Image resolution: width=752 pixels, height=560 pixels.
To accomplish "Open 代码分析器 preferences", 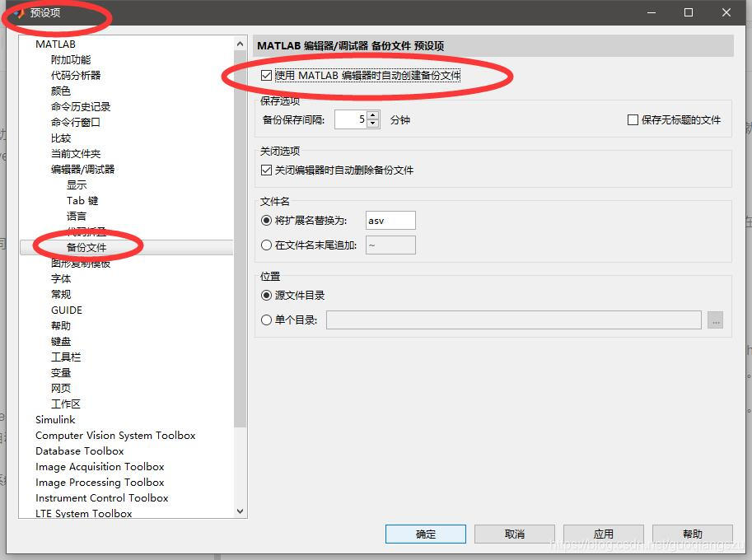I will click(x=76, y=75).
